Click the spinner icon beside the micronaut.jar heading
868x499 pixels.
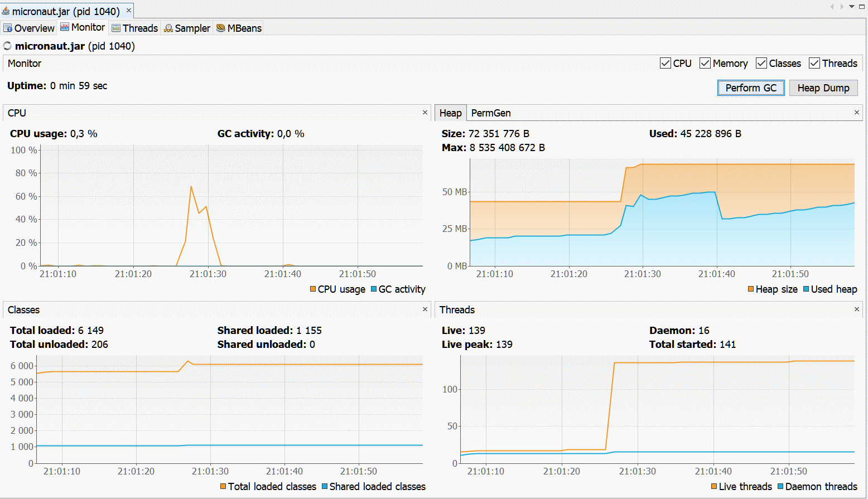coord(7,46)
